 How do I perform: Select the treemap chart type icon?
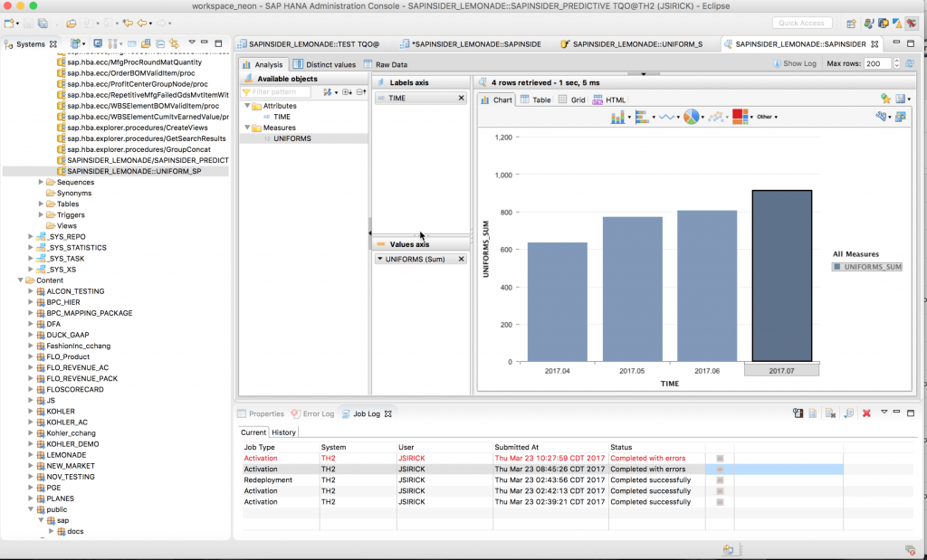pos(741,117)
